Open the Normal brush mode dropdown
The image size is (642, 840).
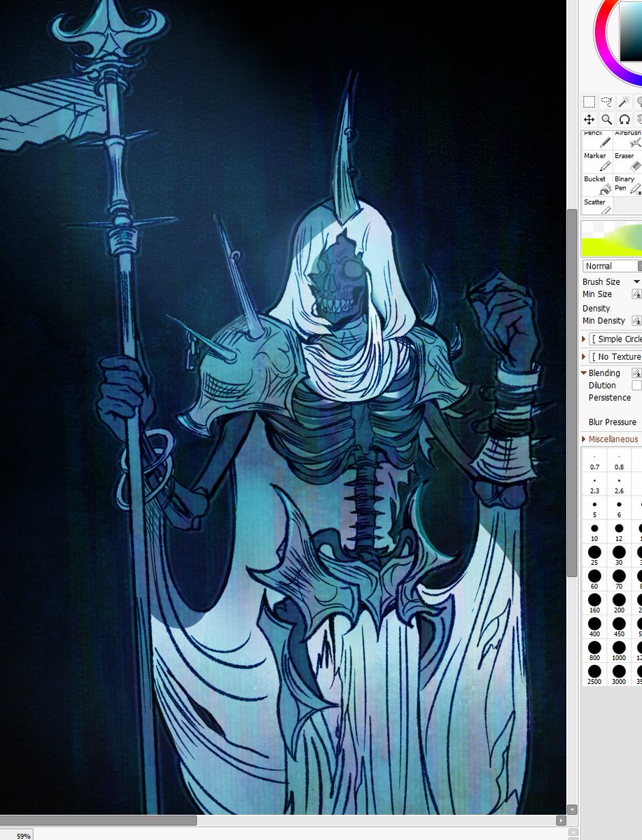[612, 266]
